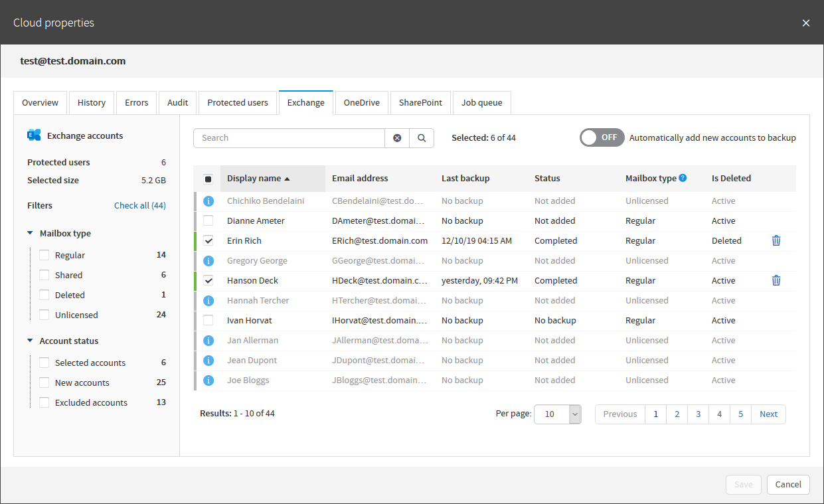The height and width of the screenshot is (504, 824).
Task: Click "yesterday, 09:42 PM" backup time
Action: pos(480,280)
